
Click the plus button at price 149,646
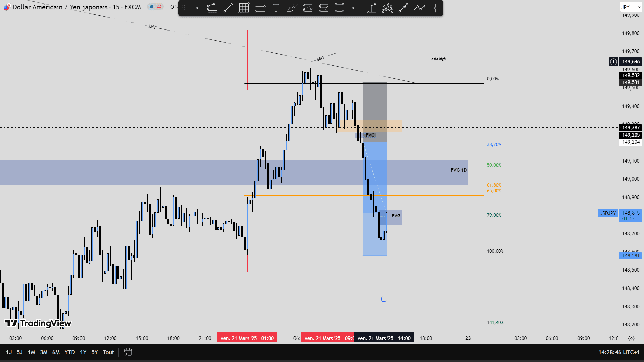pyautogui.click(x=613, y=62)
